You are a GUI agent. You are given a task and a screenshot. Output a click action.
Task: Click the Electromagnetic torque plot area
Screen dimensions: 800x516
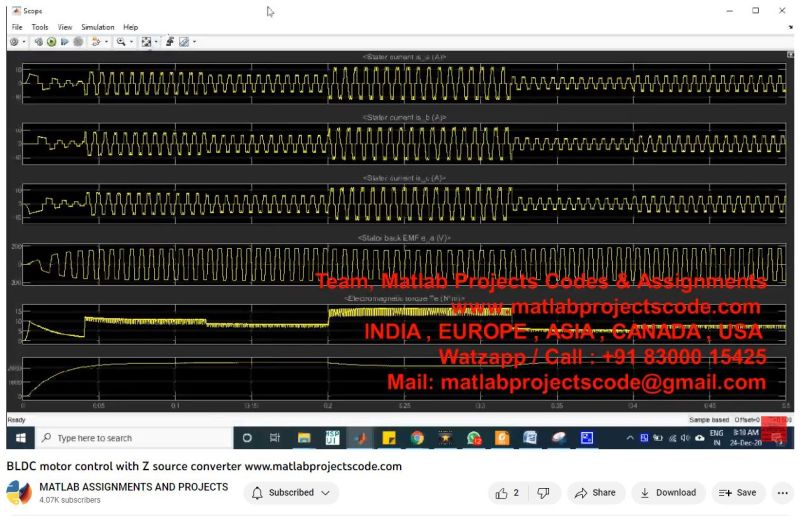click(x=404, y=325)
